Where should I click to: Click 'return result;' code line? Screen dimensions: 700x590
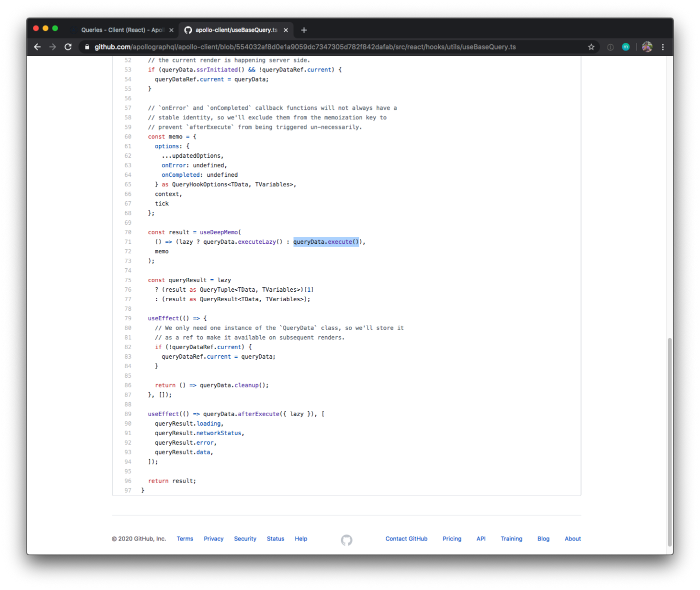tap(172, 481)
